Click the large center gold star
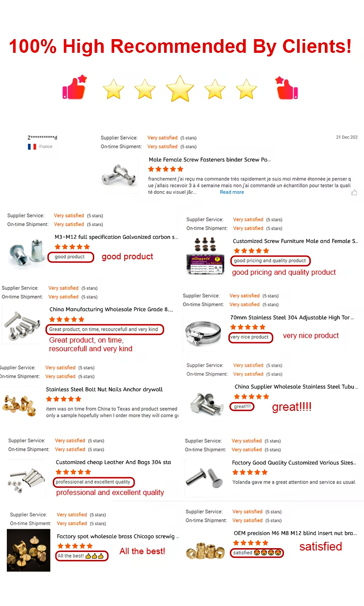Viewport: 364px width, 606px height. pos(180,88)
